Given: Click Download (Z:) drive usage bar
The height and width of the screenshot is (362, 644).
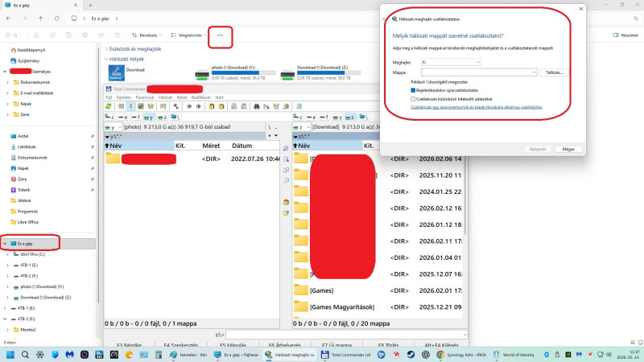Looking at the screenshot, I should click(x=329, y=72).
